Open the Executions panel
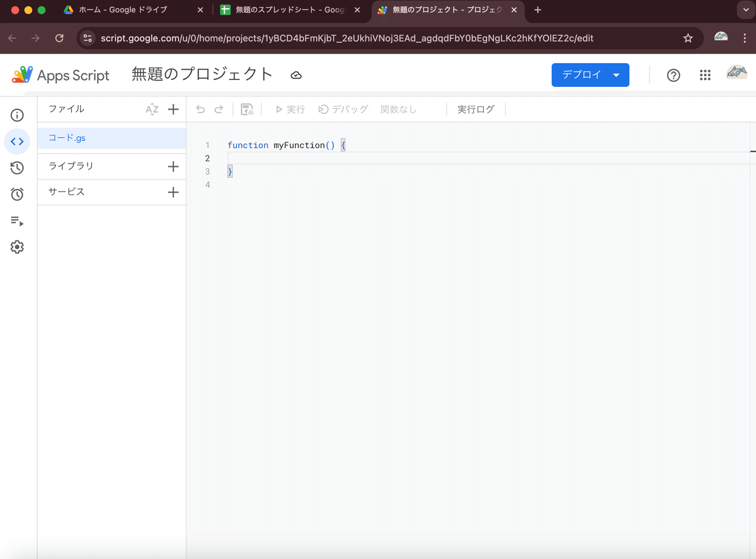 point(17,220)
